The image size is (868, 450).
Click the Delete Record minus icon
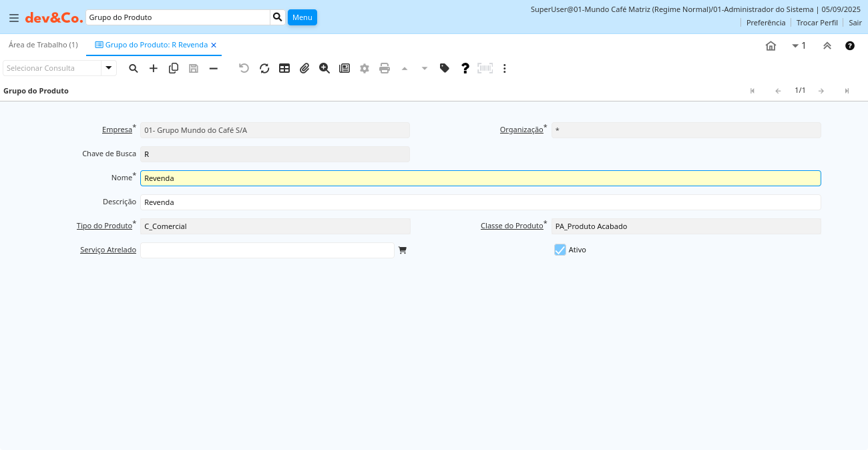coord(214,68)
